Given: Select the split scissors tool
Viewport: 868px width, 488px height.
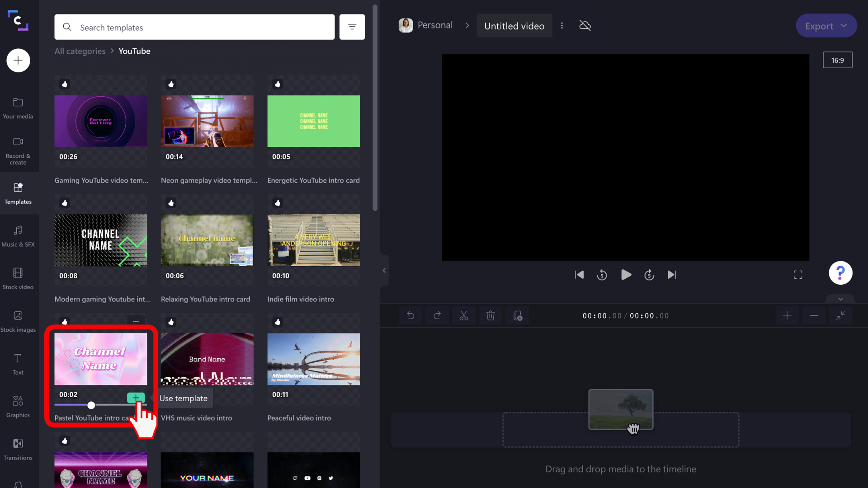Looking at the screenshot, I should (464, 315).
